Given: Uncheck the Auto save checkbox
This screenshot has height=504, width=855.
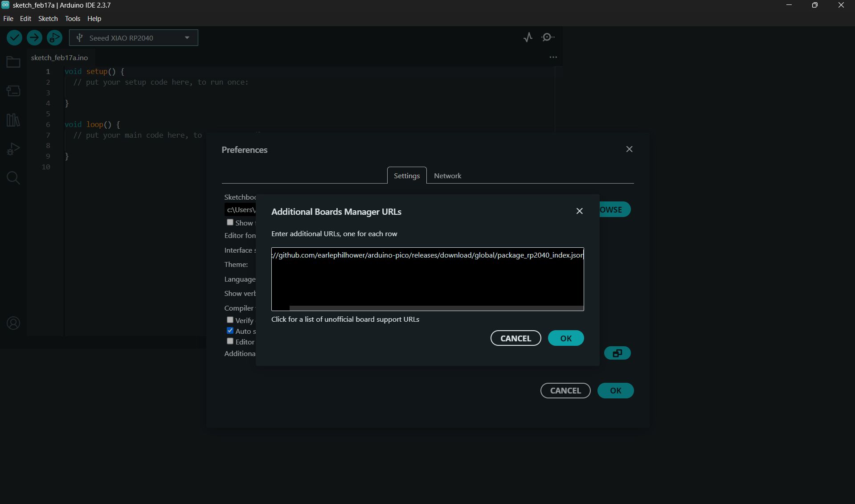Looking at the screenshot, I should tap(230, 331).
